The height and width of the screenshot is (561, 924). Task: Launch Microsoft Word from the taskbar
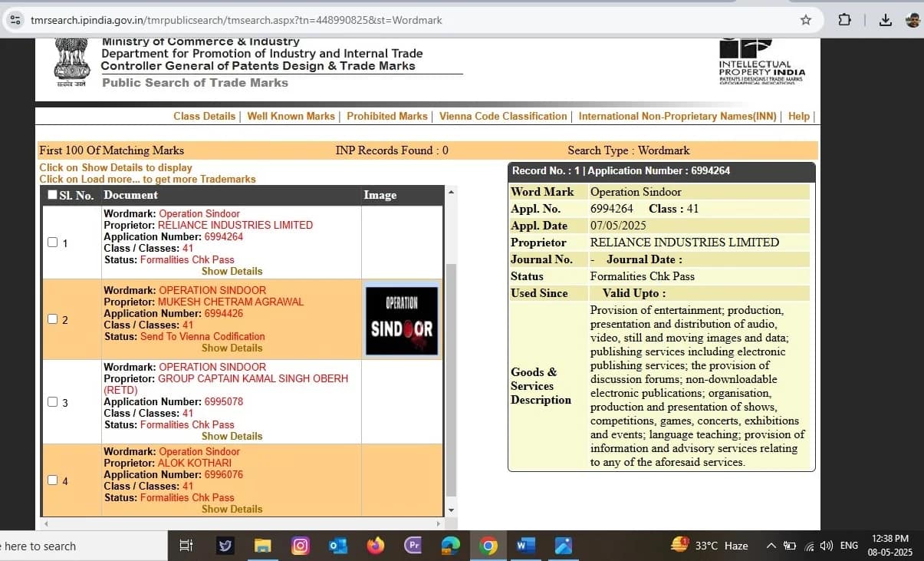[525, 546]
